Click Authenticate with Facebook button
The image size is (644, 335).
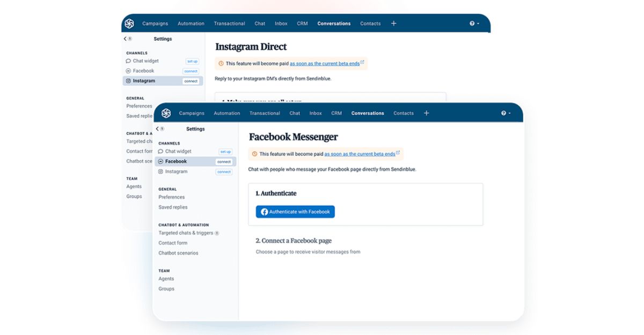[295, 212]
